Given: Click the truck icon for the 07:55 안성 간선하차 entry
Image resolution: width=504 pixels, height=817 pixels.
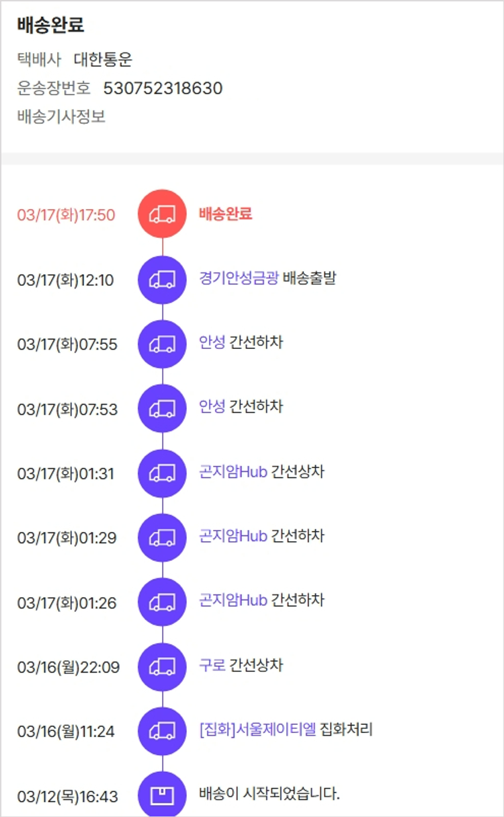Looking at the screenshot, I should (x=162, y=344).
